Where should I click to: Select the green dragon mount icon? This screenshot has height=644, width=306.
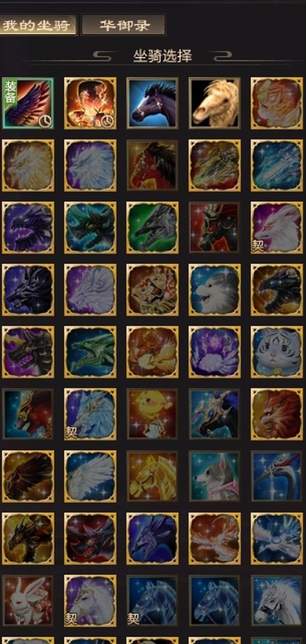pos(90,352)
